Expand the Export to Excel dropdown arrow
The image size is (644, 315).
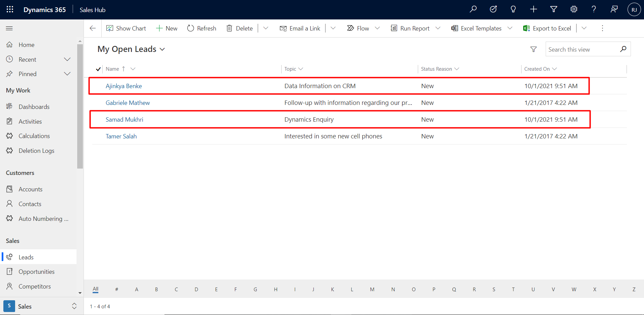point(584,28)
